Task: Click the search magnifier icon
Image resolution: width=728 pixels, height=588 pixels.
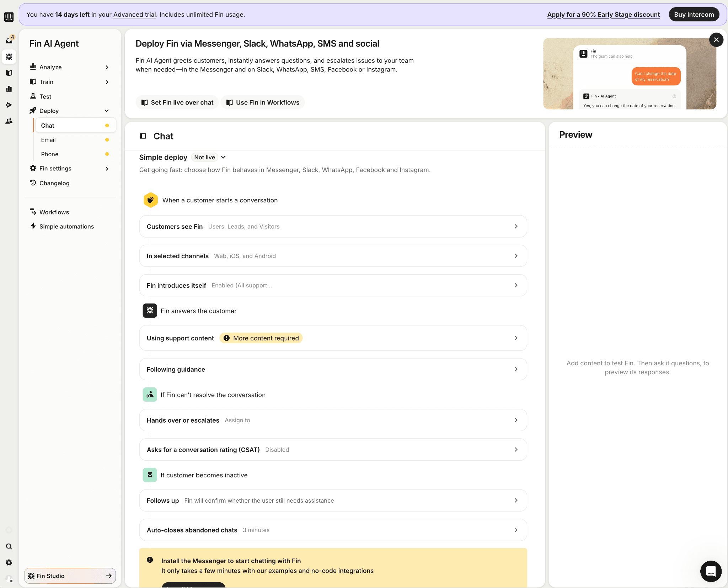Action: point(9,546)
